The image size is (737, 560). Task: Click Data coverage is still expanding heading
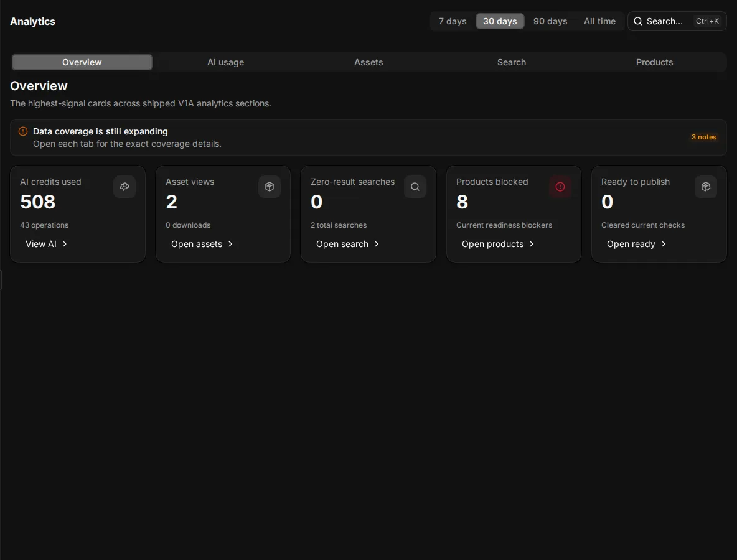(100, 131)
